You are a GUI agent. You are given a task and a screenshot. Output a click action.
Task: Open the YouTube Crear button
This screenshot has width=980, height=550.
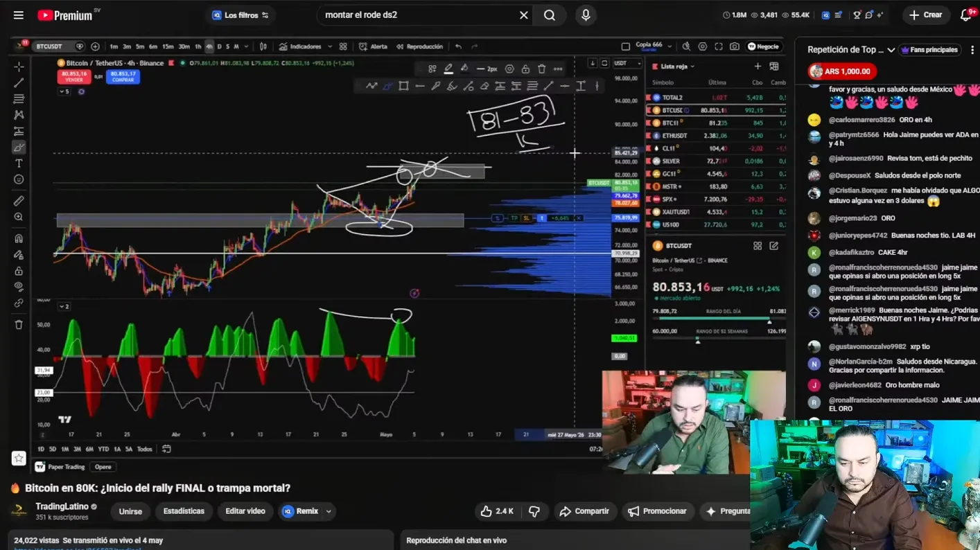coord(926,15)
